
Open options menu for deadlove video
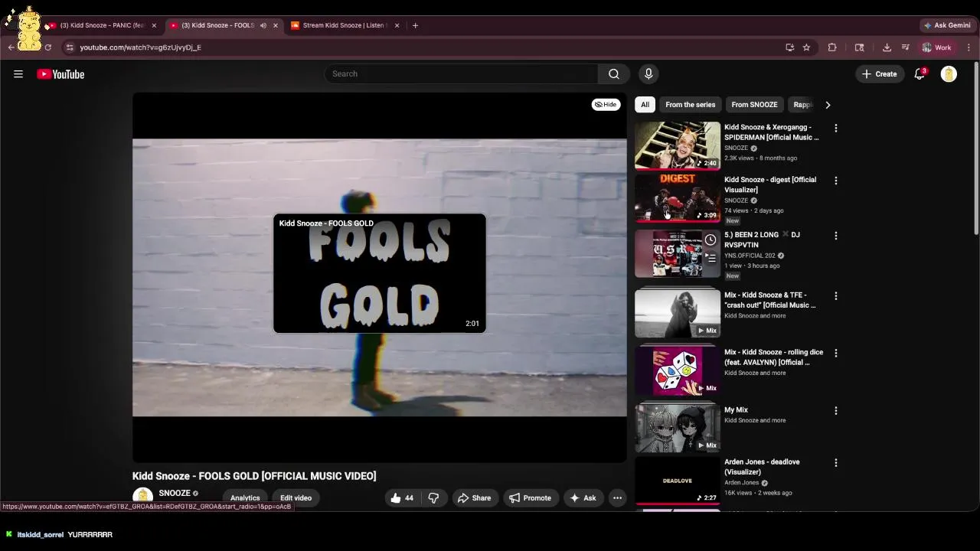(835, 463)
